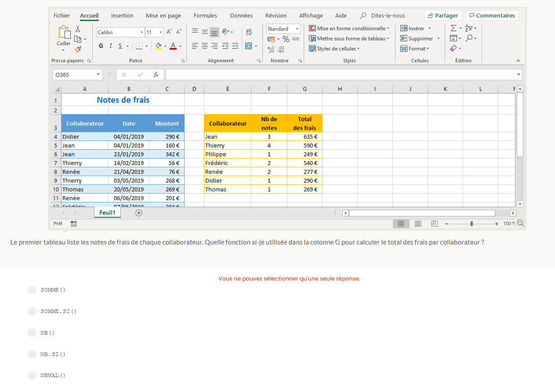The width and height of the screenshot is (555, 392).
Task: Select the SOMME() answer
Action: pyautogui.click(x=32, y=290)
